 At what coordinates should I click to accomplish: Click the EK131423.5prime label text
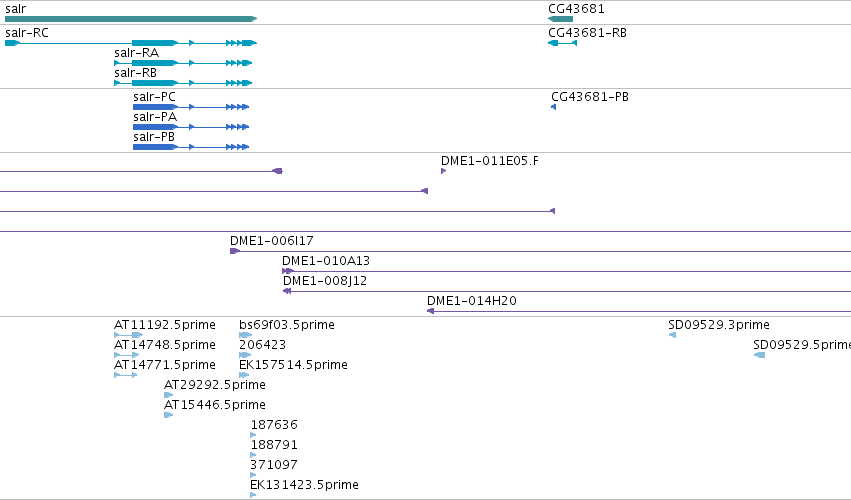click(304, 484)
